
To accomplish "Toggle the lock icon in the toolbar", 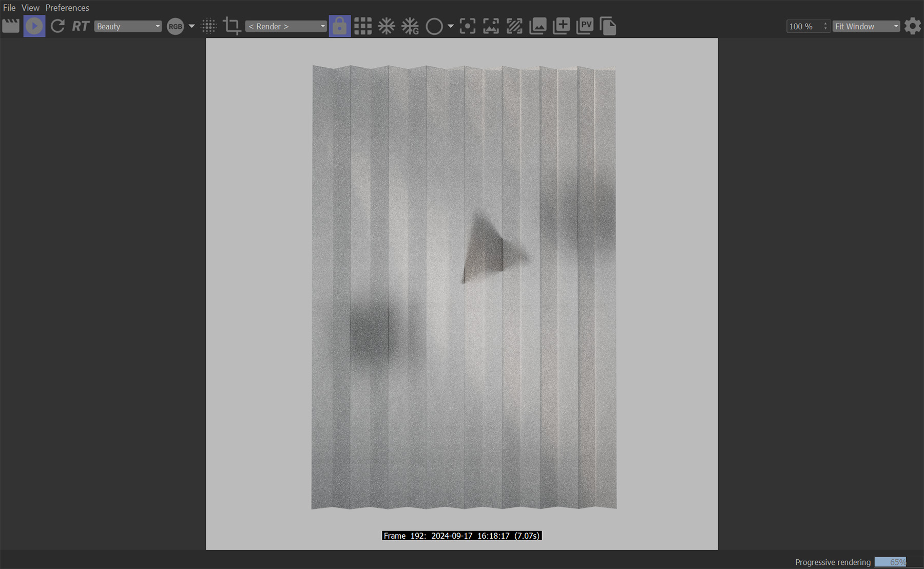I will [339, 26].
